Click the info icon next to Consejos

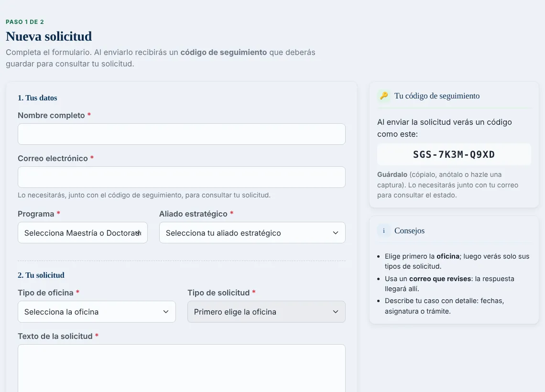pyautogui.click(x=384, y=231)
